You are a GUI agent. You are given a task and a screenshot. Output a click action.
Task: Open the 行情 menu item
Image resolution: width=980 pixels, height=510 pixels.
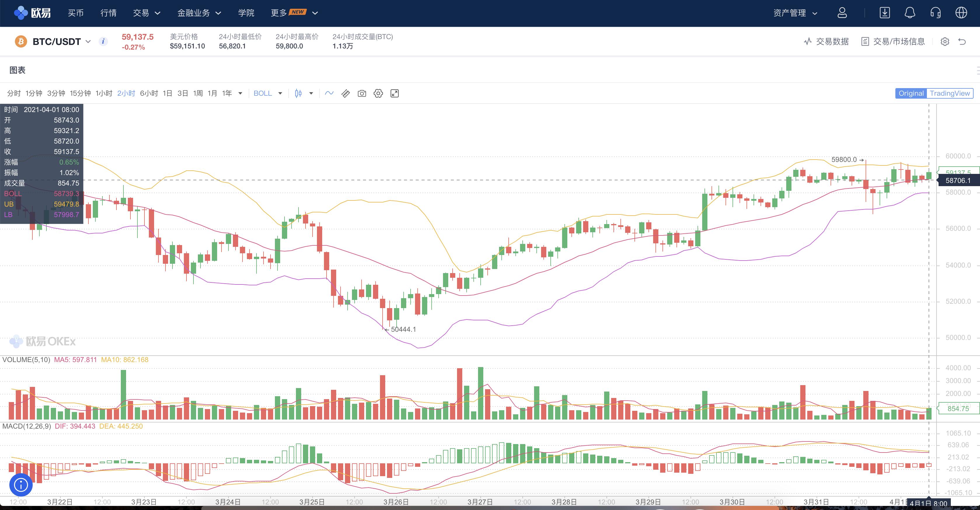109,13
